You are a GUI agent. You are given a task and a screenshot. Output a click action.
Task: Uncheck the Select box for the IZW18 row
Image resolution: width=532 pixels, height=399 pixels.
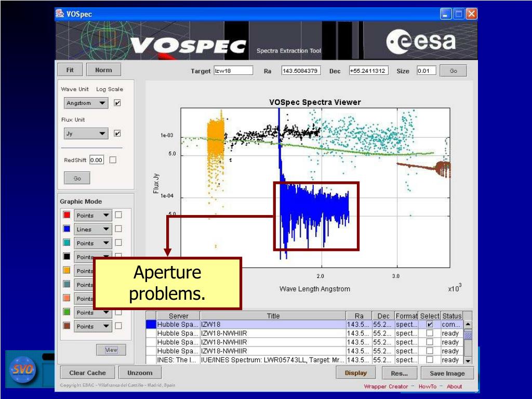[430, 324]
